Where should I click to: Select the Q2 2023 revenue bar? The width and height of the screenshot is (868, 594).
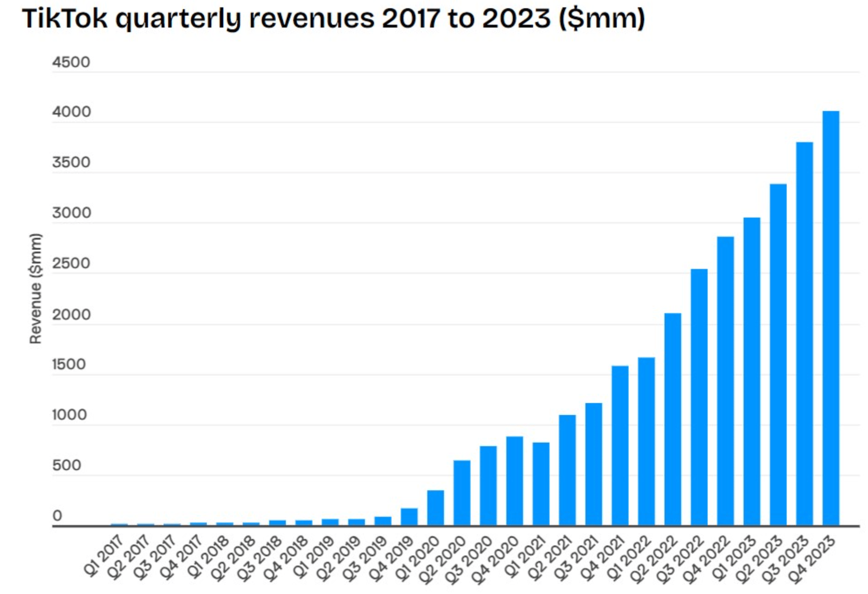click(778, 354)
